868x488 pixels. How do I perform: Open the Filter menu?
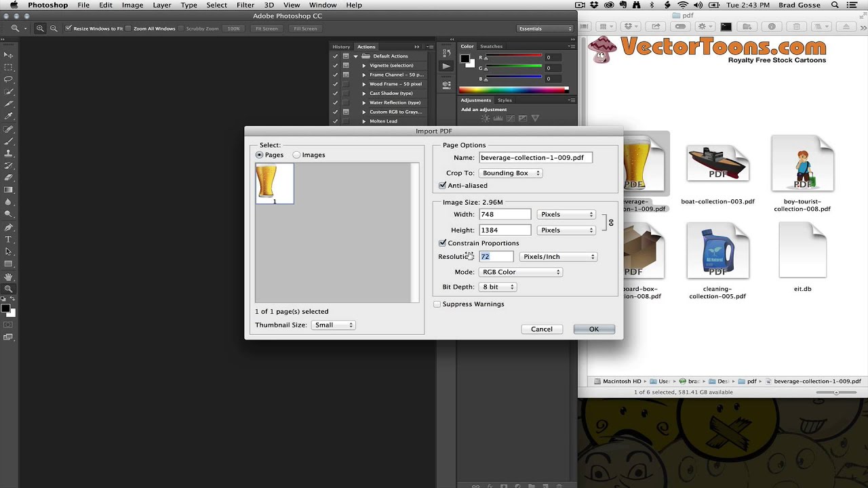[245, 5]
